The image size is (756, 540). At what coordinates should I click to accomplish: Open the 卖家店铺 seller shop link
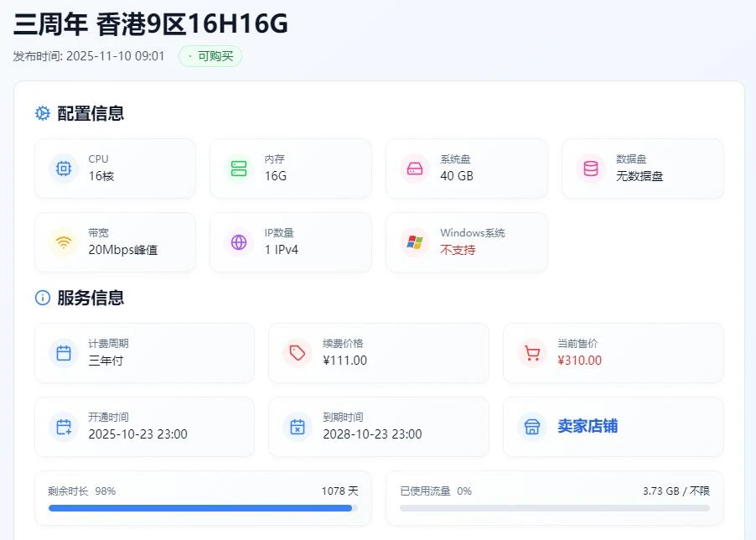588,426
